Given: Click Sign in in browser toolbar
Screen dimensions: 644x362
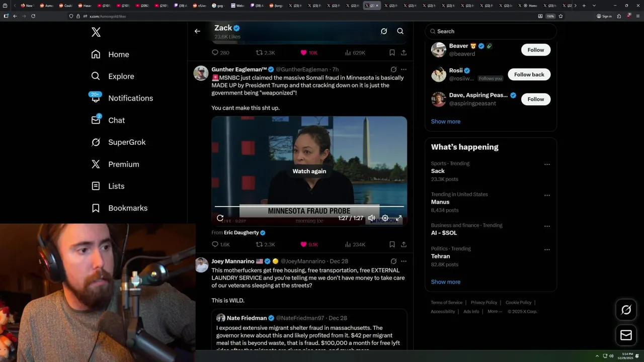Looking at the screenshot, I should tap(604, 16).
